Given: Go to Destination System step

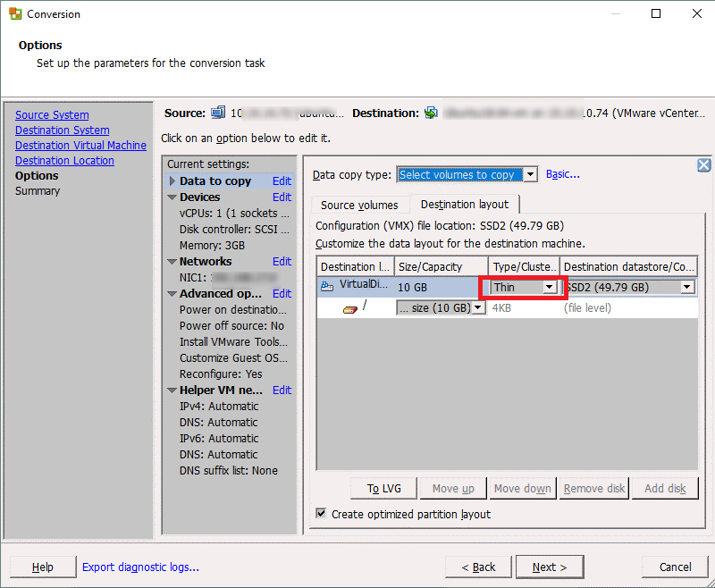Looking at the screenshot, I should [62, 130].
